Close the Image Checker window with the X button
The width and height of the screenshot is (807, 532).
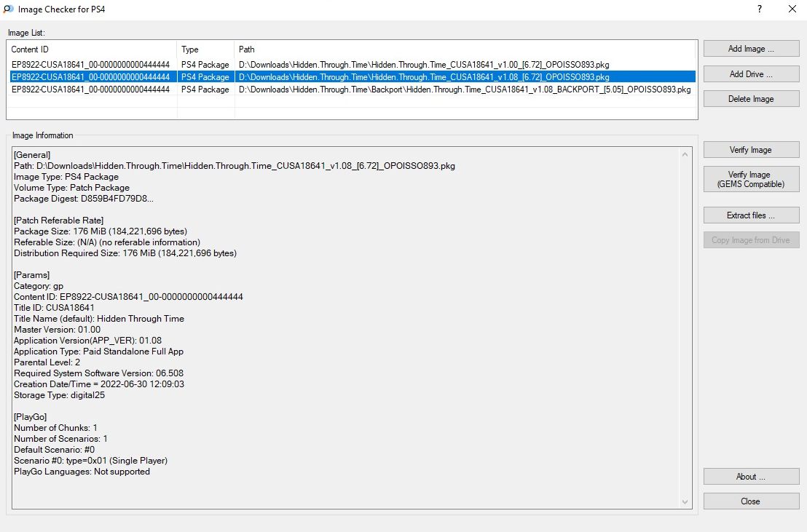[792, 9]
